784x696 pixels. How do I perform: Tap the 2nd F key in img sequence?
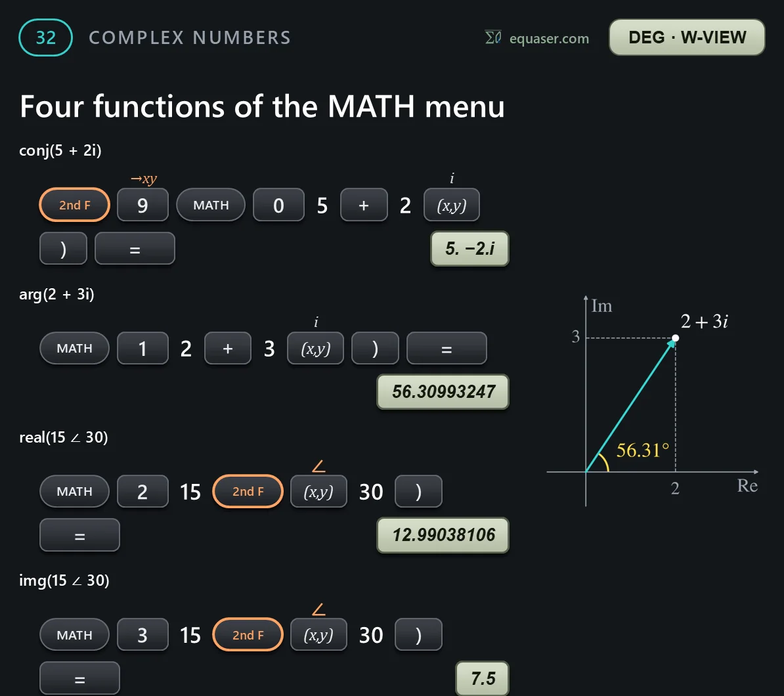248,635
